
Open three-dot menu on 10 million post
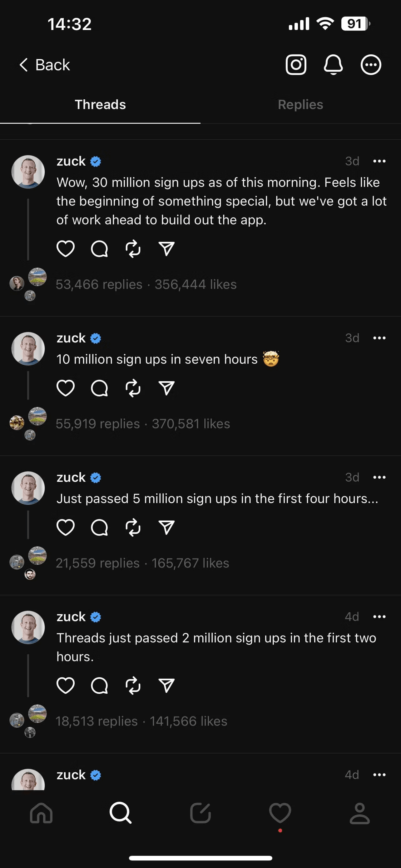(379, 338)
